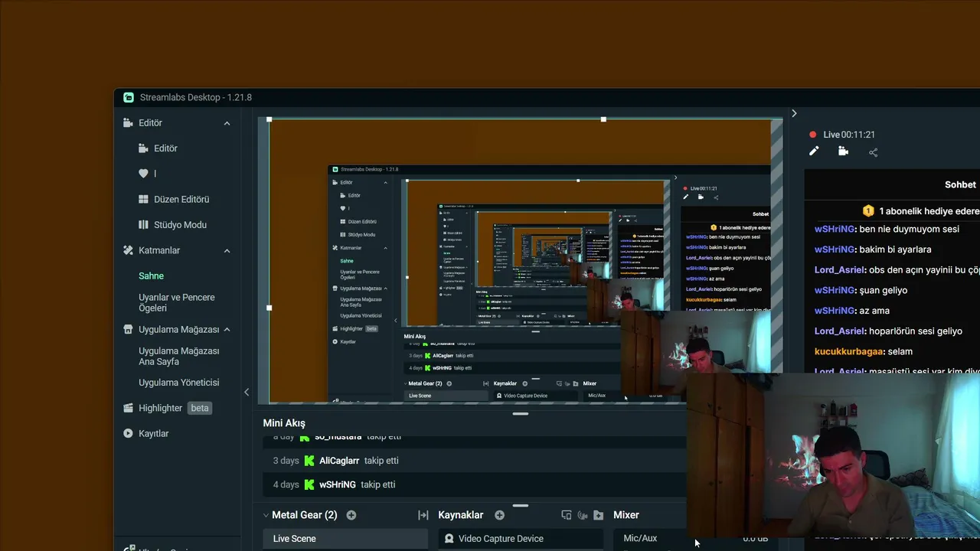Collapse the Katmanlar section chevron
The width and height of the screenshot is (980, 551).
[227, 251]
